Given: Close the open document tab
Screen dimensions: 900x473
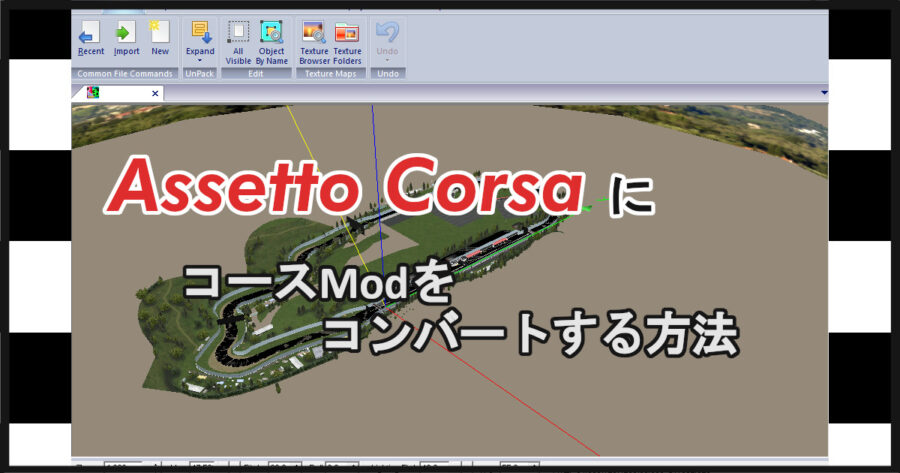Looking at the screenshot, I should 155,93.
